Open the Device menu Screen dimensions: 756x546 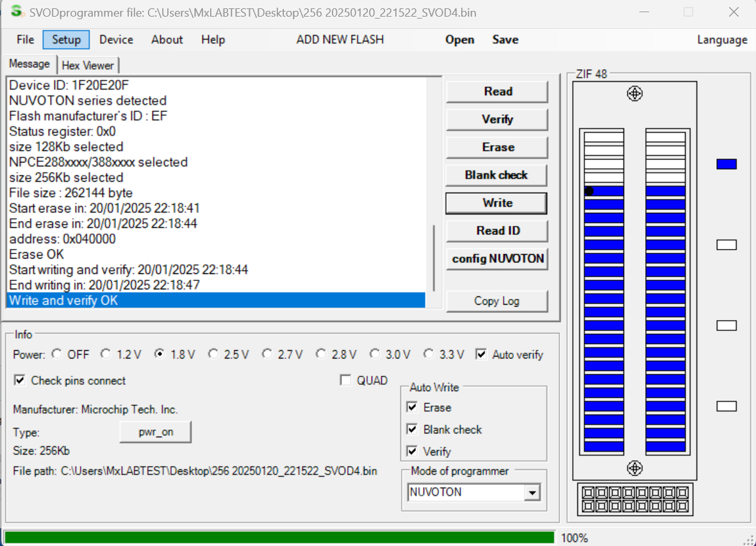coord(116,40)
